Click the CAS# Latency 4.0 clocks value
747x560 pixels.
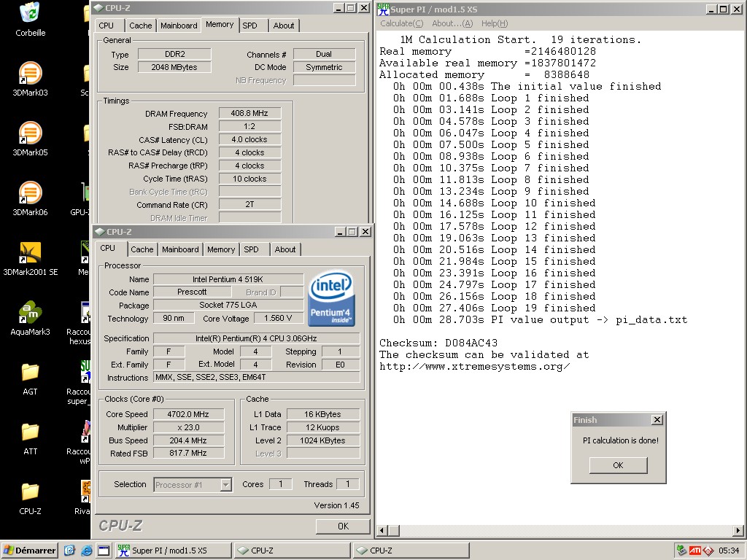coord(249,139)
